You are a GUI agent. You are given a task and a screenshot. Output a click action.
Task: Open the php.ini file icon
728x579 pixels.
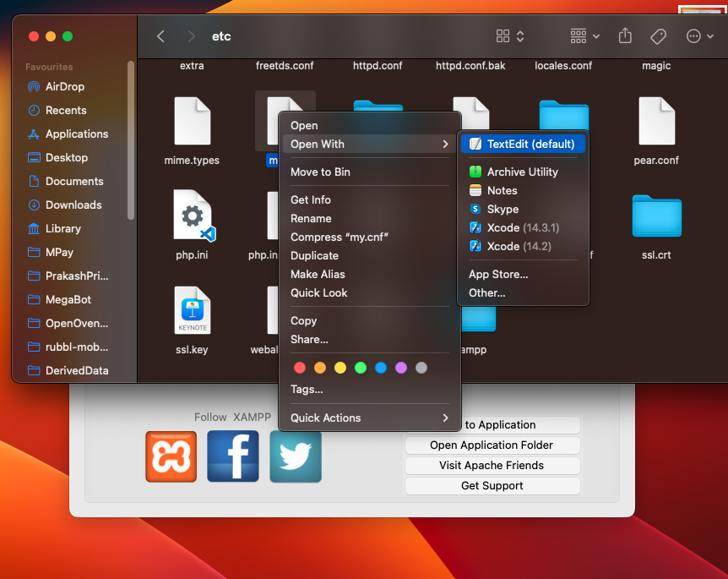click(x=193, y=216)
